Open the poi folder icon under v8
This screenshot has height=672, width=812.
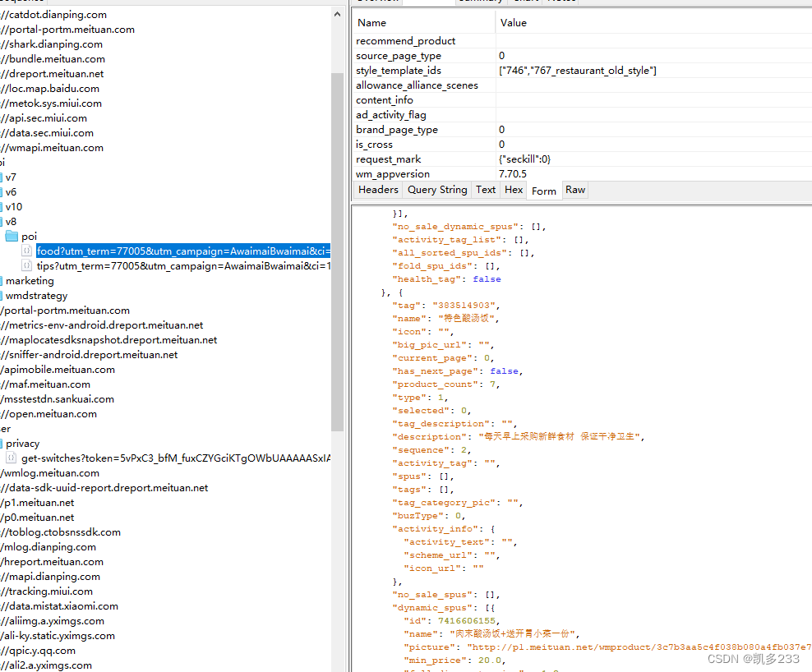pyautogui.click(x=12, y=237)
